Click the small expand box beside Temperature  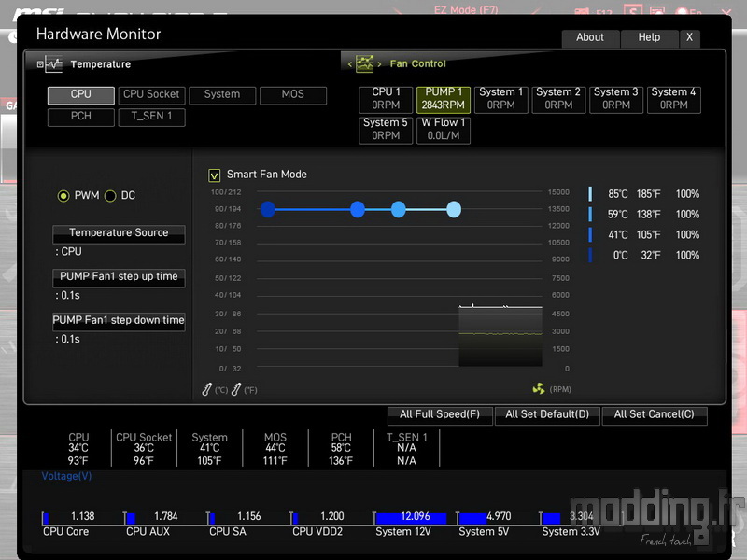click(x=40, y=63)
